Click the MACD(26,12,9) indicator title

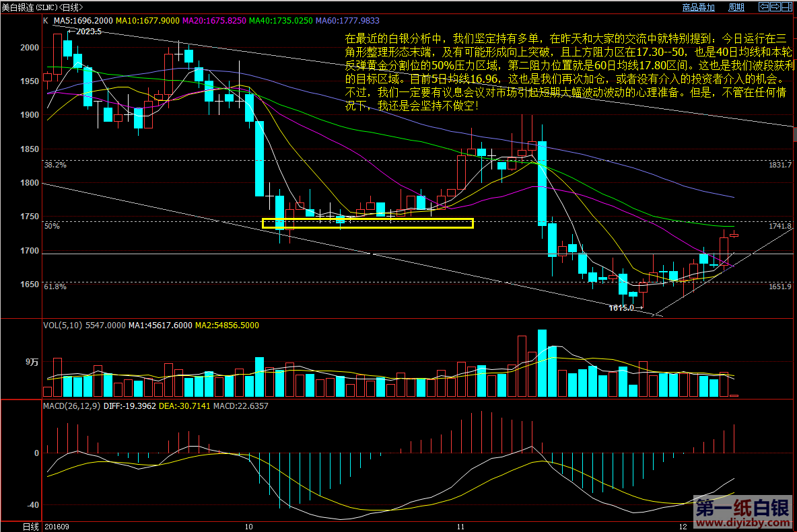click(x=71, y=406)
